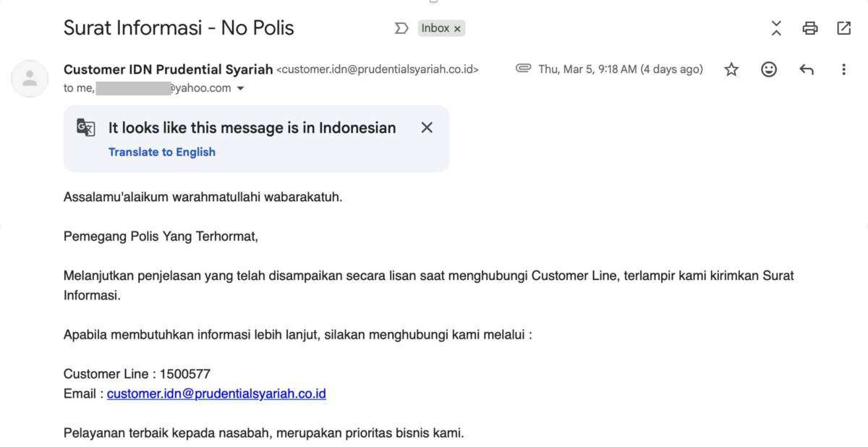Open the three-dot More options menu
868x447 pixels.
point(843,69)
